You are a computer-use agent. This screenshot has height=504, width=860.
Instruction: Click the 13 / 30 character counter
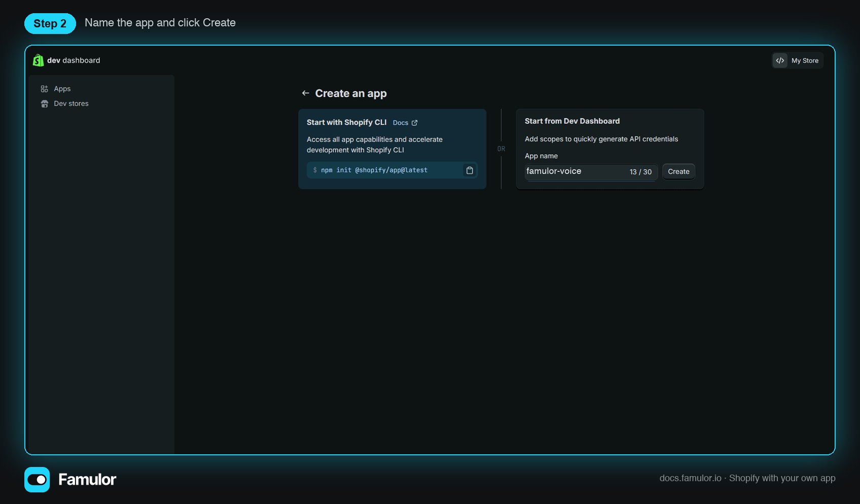point(640,172)
